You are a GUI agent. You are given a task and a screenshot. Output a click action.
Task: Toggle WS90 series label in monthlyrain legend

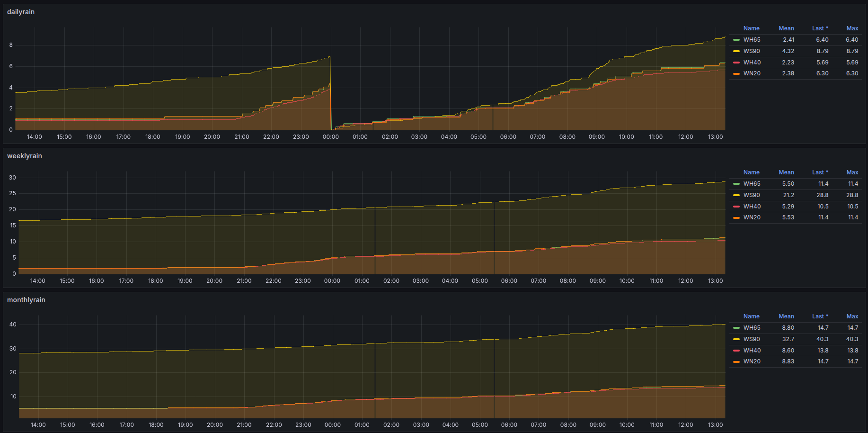click(752, 339)
